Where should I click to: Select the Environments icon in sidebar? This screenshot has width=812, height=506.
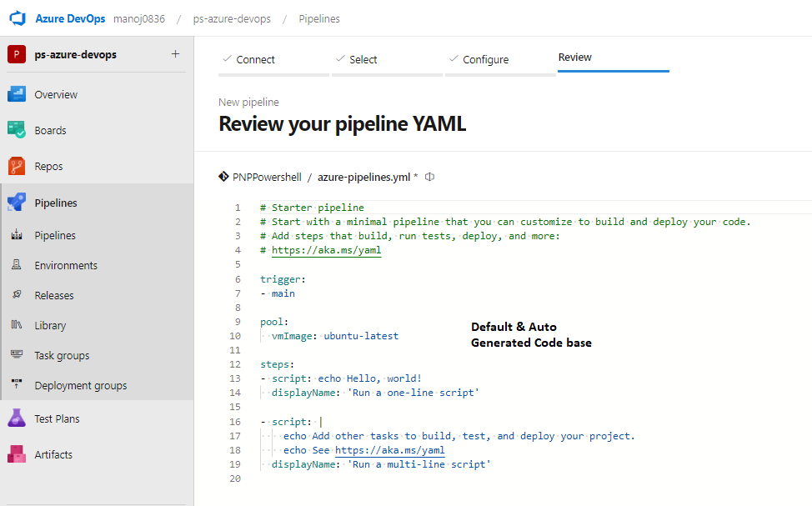click(17, 265)
